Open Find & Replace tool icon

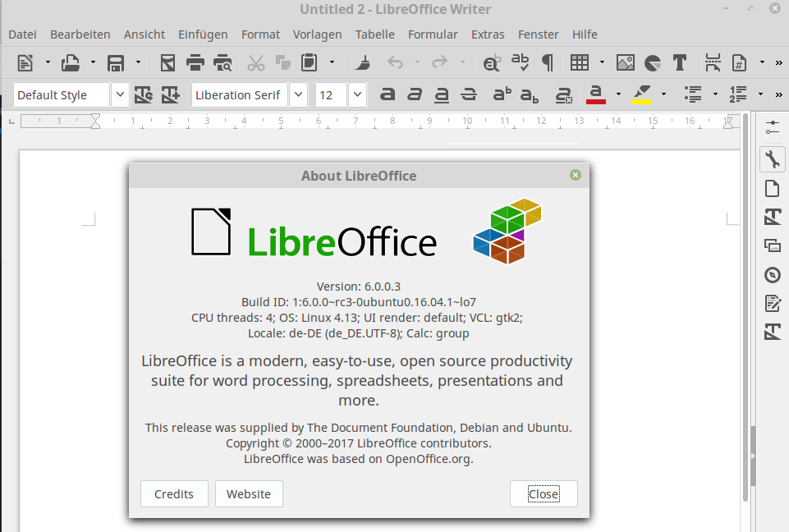click(492, 63)
